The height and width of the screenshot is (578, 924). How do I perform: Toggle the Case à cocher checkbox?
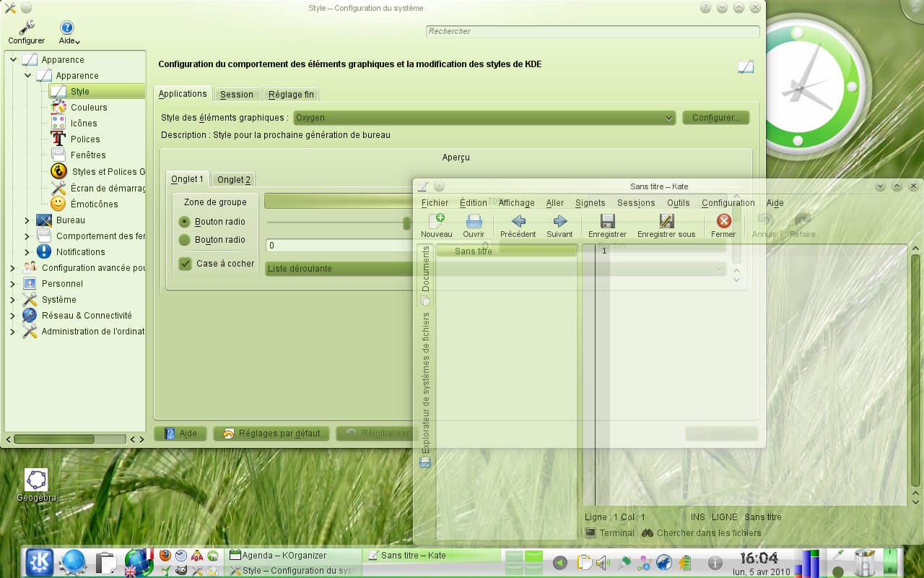[186, 264]
